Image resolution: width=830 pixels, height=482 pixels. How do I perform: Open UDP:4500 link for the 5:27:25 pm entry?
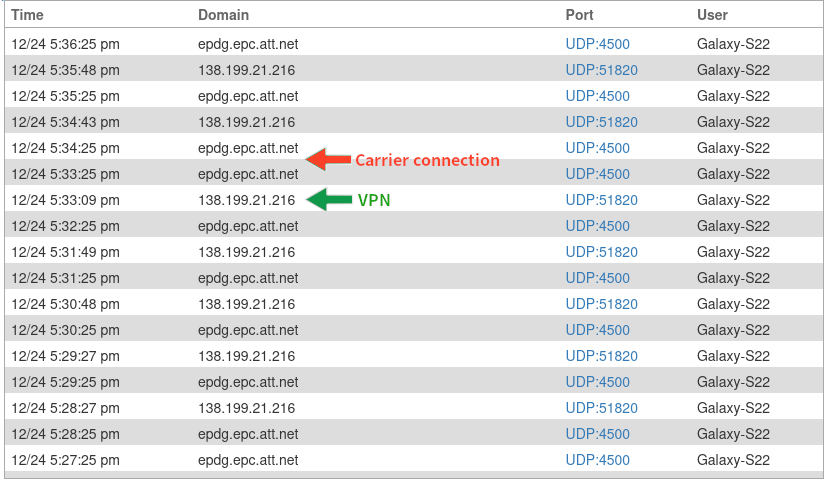[597, 460]
